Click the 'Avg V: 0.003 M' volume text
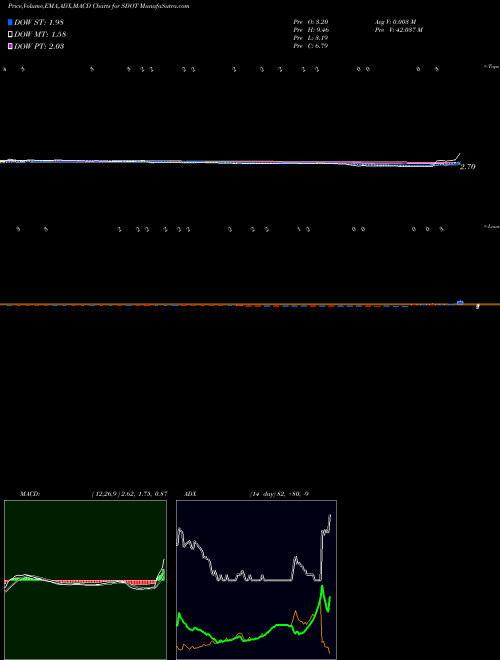 pyautogui.click(x=395, y=22)
